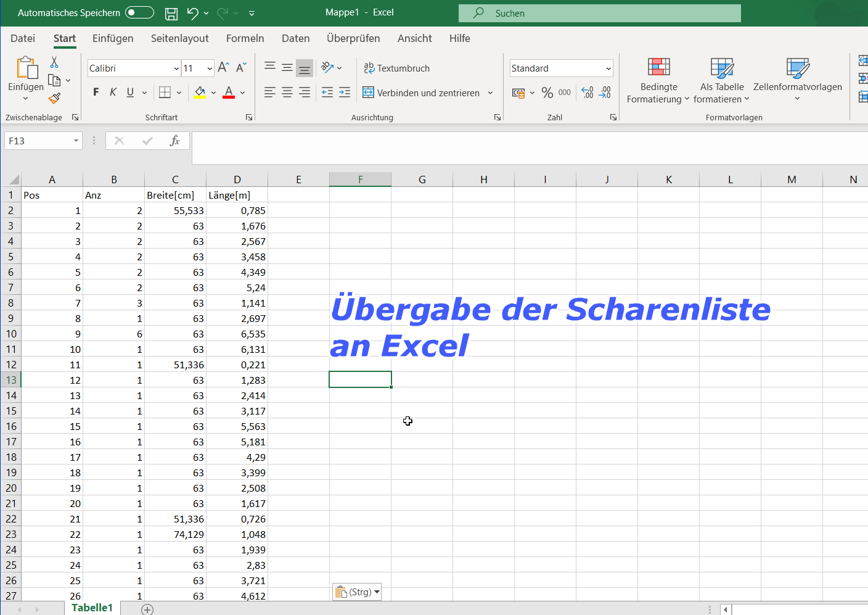Click the Save icon in title bar

coord(171,13)
